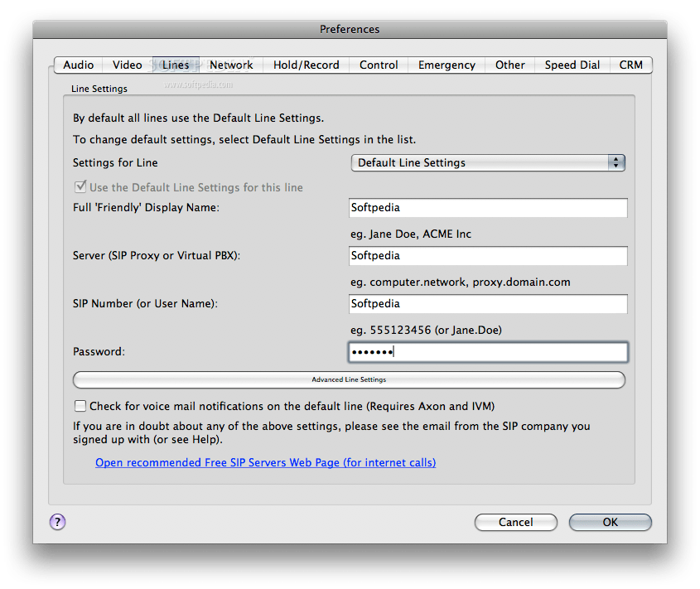Click the Full 'Friendly' Display Name field

coord(488,208)
